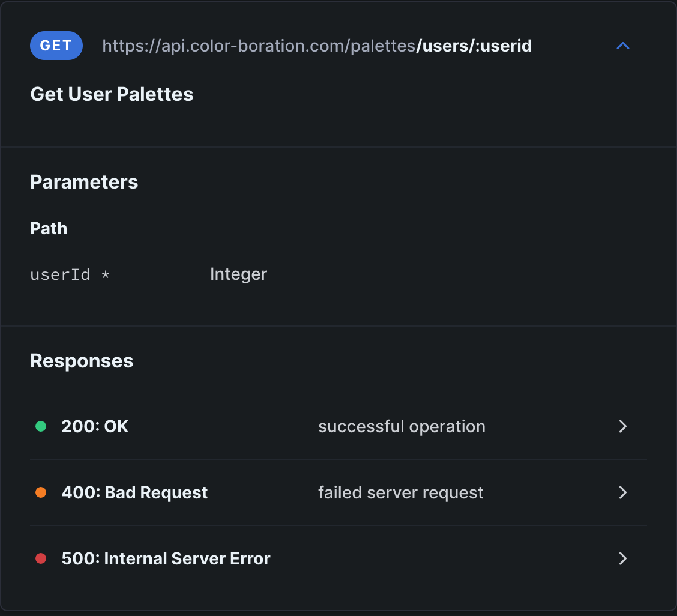Collapse the endpoint with the up chevron
The width and height of the screenshot is (677, 616).
pyautogui.click(x=623, y=46)
